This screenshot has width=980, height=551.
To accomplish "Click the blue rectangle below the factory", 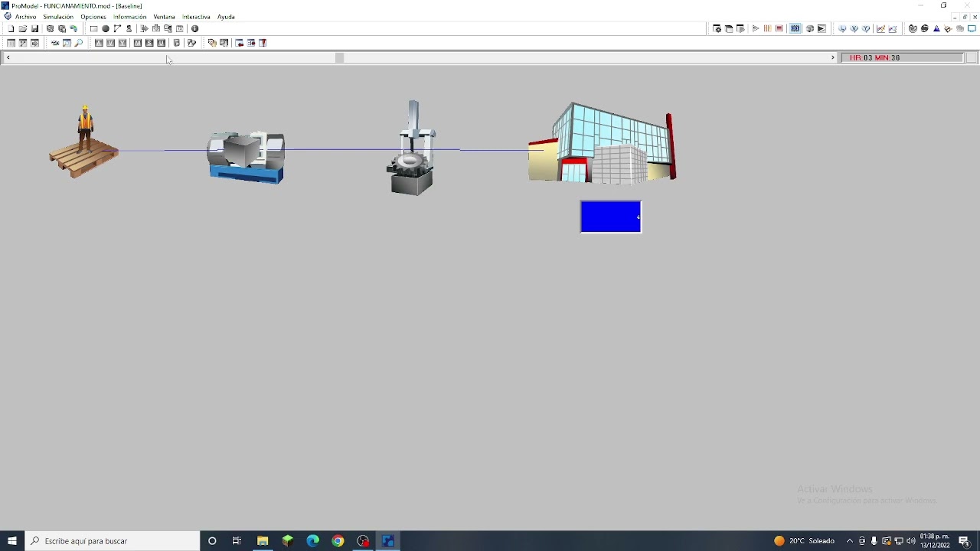I will [x=611, y=217].
